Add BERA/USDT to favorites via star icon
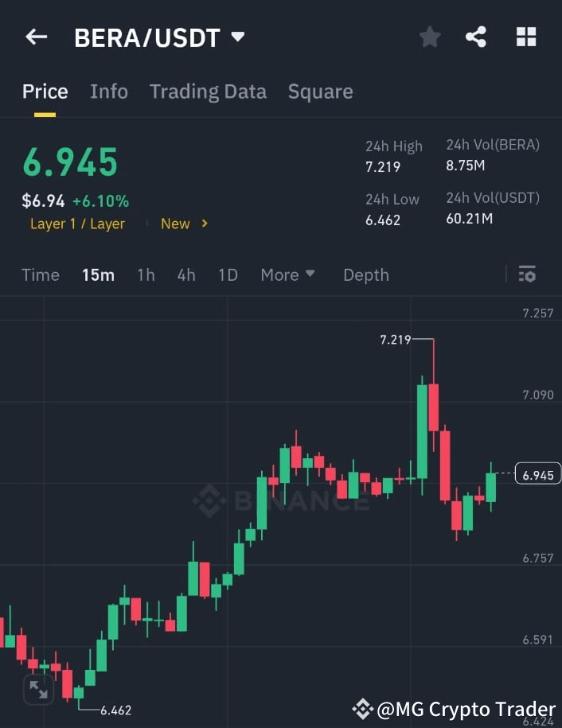 tap(430, 36)
